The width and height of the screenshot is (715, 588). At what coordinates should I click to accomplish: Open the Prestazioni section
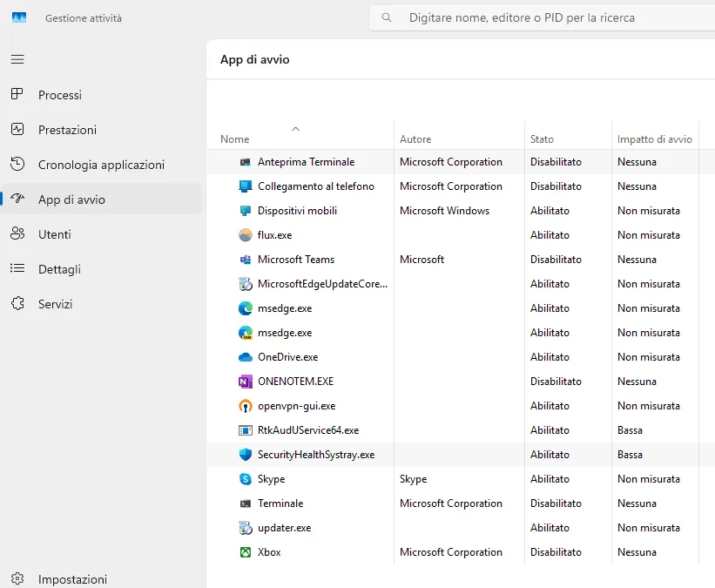click(x=69, y=130)
